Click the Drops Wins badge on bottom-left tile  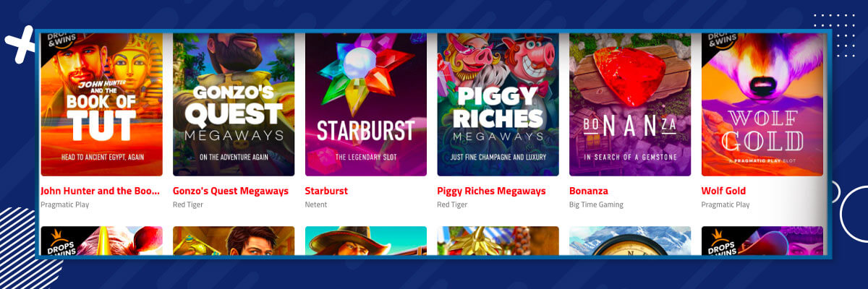pyautogui.click(x=58, y=241)
